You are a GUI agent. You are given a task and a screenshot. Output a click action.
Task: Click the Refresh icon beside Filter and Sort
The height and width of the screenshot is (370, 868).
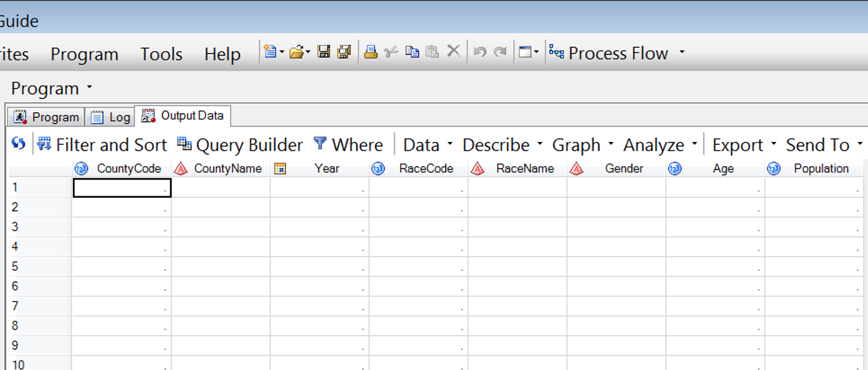[18, 144]
